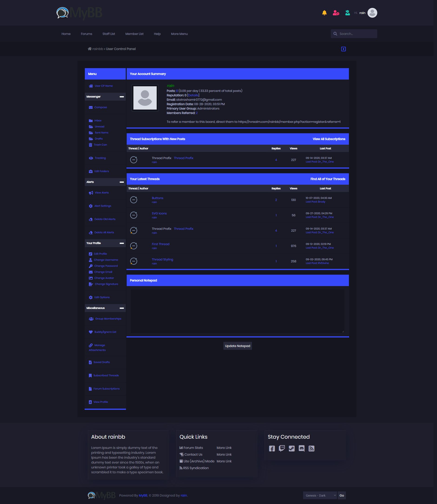Click the Change Password key icon

tap(91, 266)
